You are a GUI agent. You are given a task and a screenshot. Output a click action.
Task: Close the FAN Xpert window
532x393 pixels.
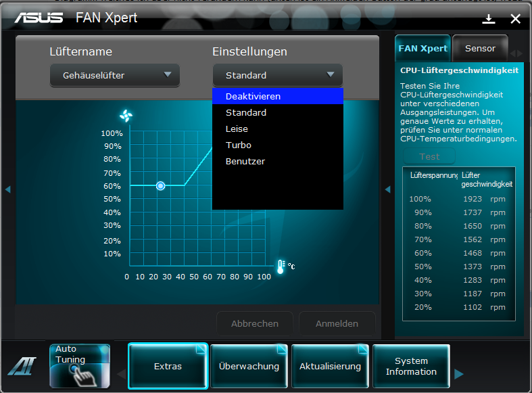pos(515,19)
